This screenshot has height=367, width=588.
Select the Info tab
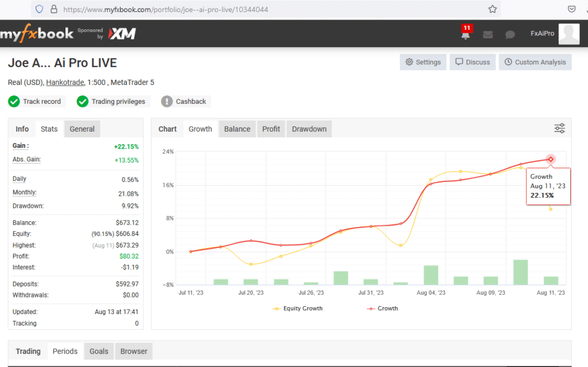[22, 129]
